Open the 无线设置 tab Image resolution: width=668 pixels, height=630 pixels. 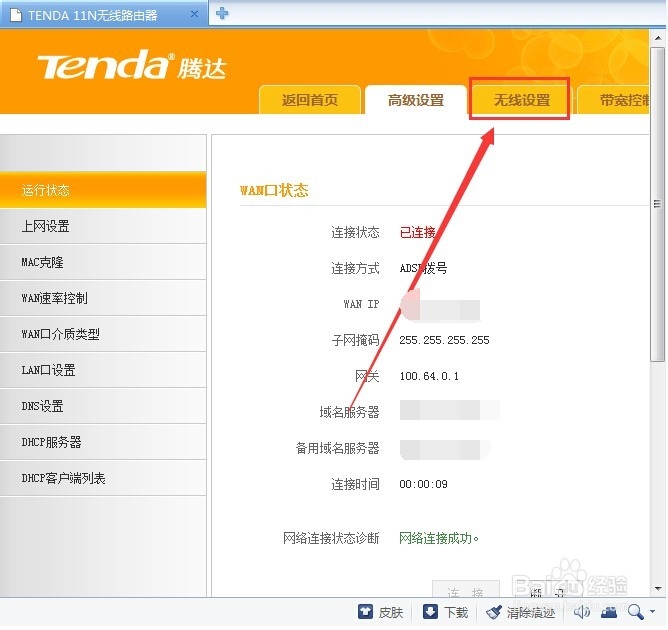(521, 100)
